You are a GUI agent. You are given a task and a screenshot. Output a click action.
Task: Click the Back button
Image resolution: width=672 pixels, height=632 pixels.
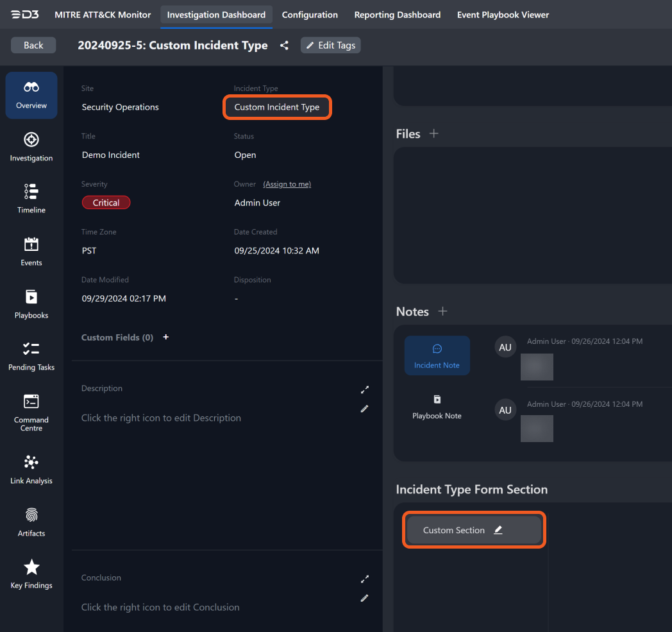tap(33, 45)
